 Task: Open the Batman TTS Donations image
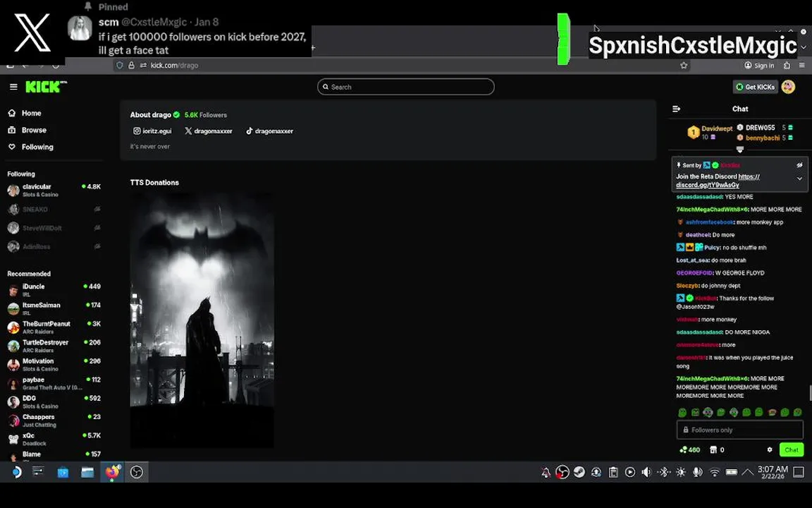tap(202, 320)
